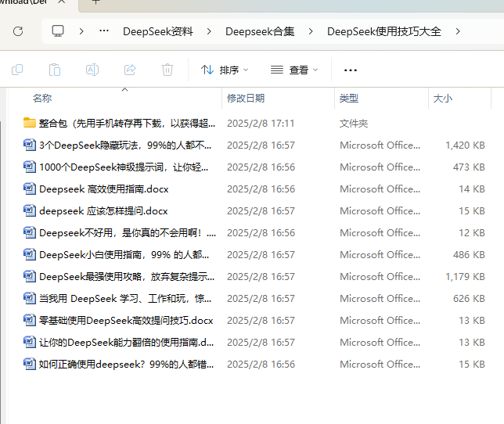
Task: Select file 如何正确使用deepseek？99%的人都错
Action: [126, 365]
